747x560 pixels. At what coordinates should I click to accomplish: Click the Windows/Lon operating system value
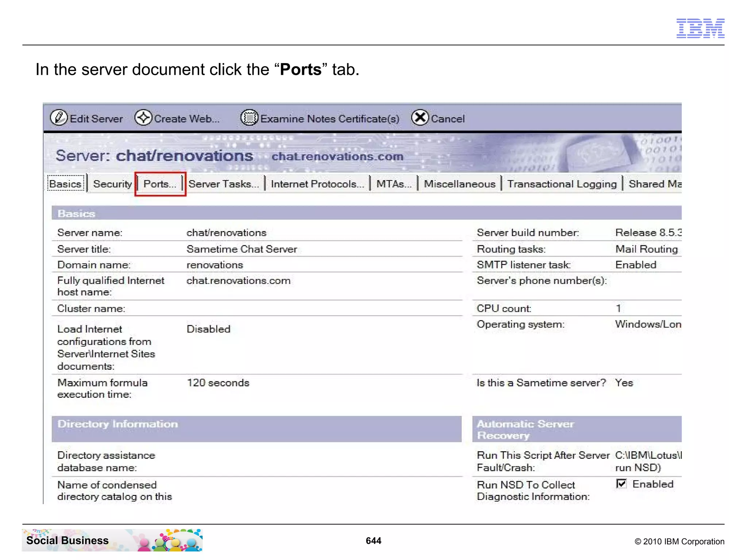click(648, 324)
